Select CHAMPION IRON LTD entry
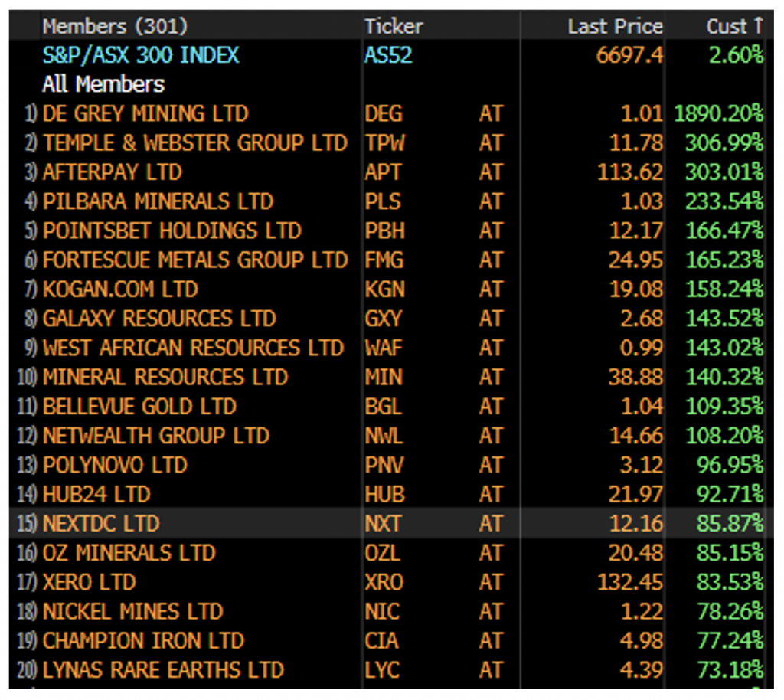784x700 pixels. click(x=143, y=640)
